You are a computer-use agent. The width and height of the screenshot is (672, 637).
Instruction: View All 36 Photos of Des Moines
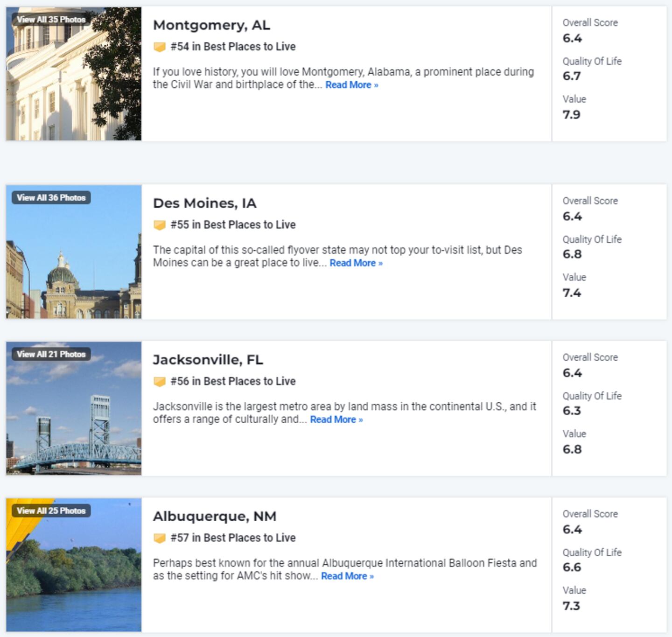point(51,198)
